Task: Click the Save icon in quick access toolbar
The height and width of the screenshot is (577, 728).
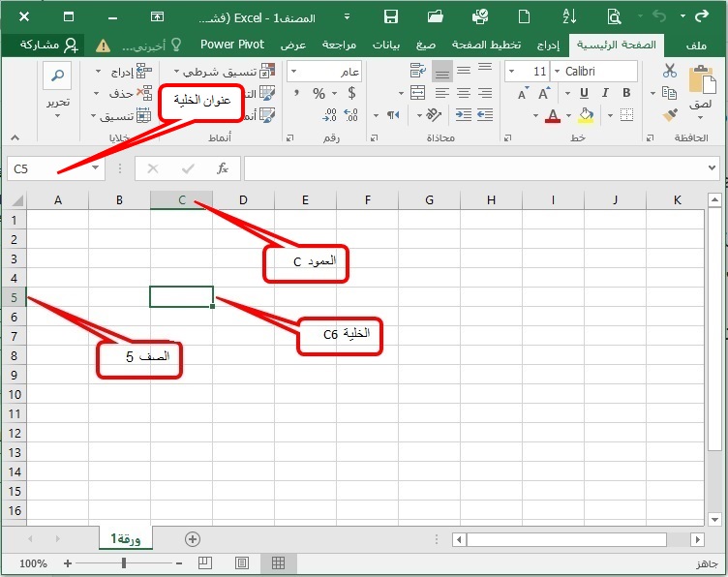Action: click(x=391, y=16)
